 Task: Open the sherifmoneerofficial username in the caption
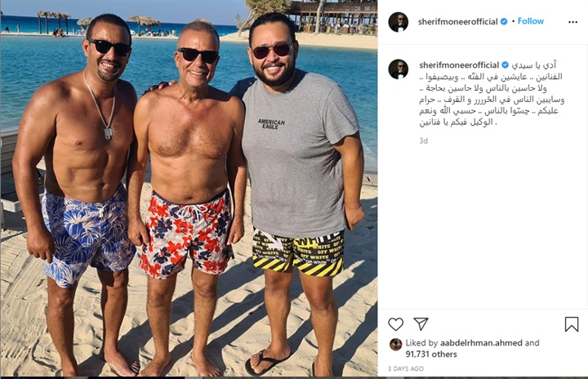[459, 65]
